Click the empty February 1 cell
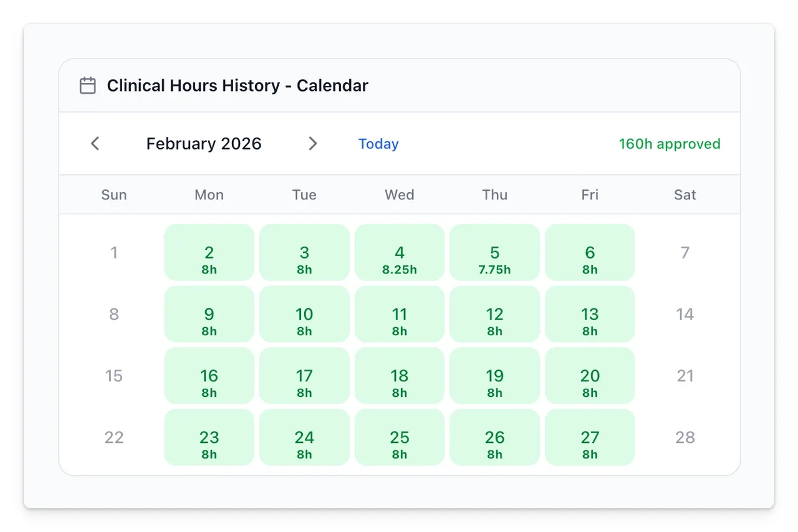 [x=114, y=252]
